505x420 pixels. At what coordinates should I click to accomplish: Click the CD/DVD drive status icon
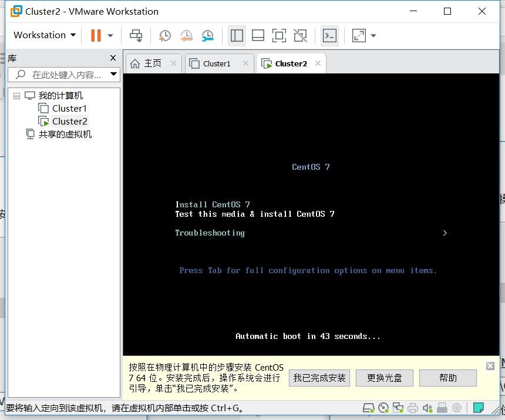(383, 408)
